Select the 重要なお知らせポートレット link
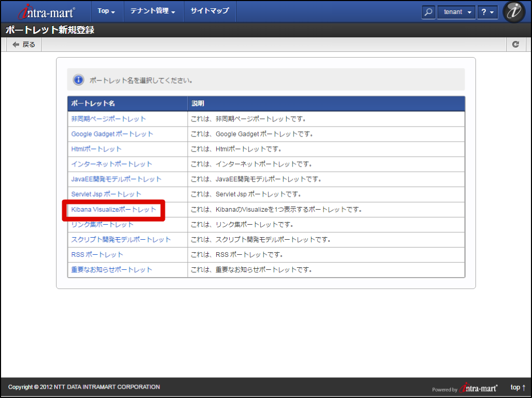The height and width of the screenshot is (398, 532). click(x=111, y=269)
